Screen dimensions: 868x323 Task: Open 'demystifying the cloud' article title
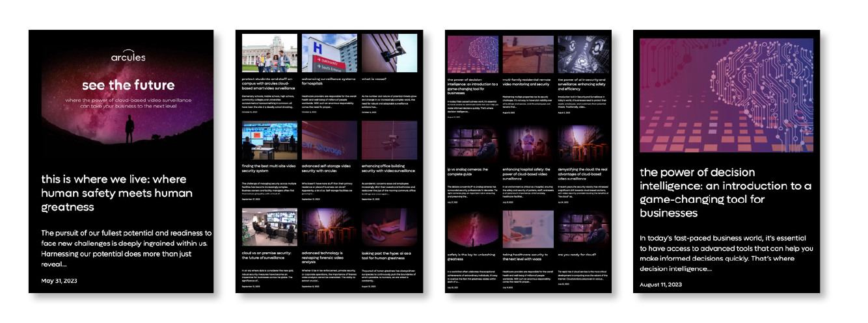click(583, 172)
